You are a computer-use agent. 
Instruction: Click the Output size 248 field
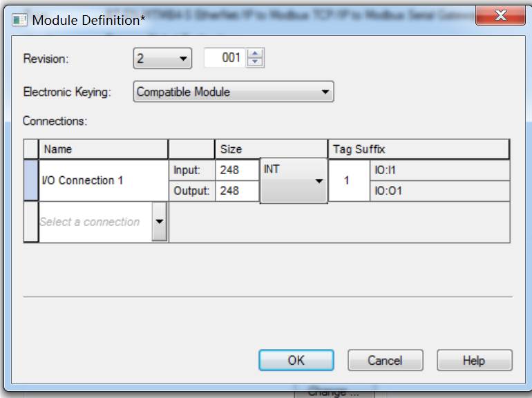tap(237, 191)
